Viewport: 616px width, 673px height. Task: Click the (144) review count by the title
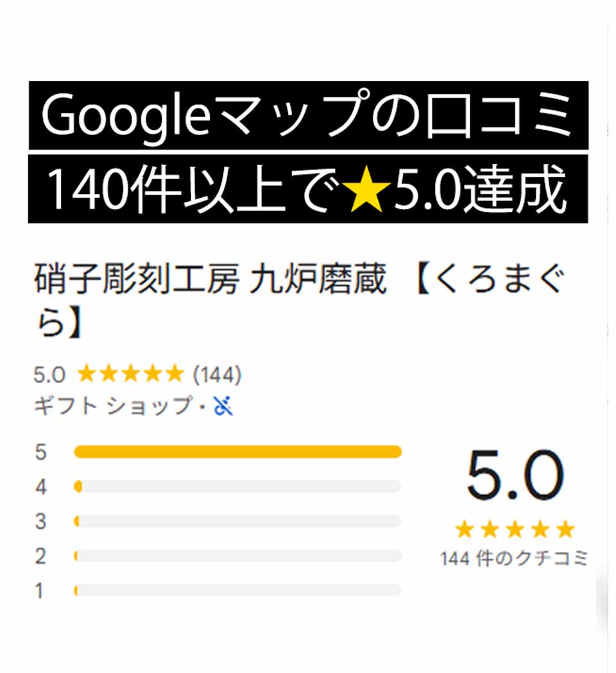click(x=217, y=374)
